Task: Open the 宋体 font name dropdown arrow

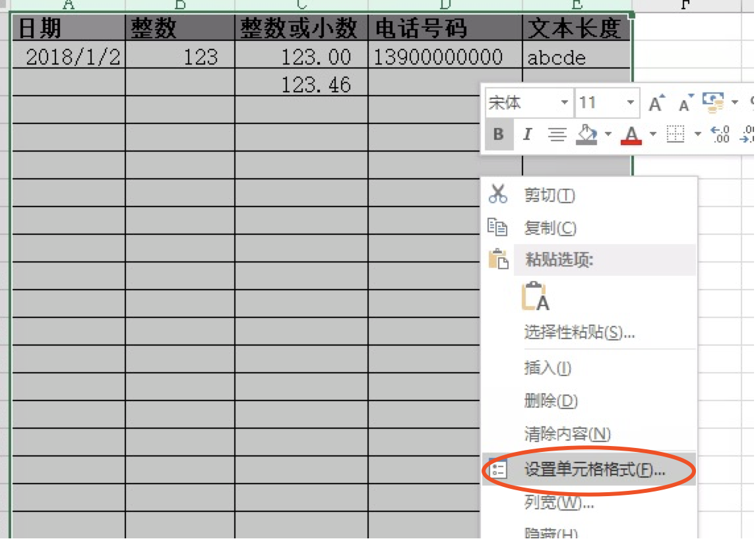Action: point(564,103)
